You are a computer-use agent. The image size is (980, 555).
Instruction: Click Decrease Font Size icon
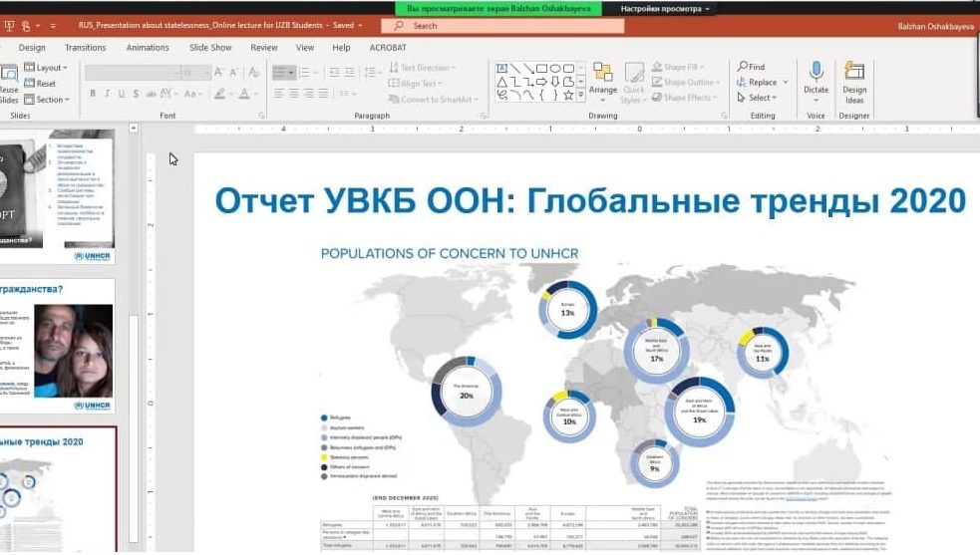click(x=233, y=73)
